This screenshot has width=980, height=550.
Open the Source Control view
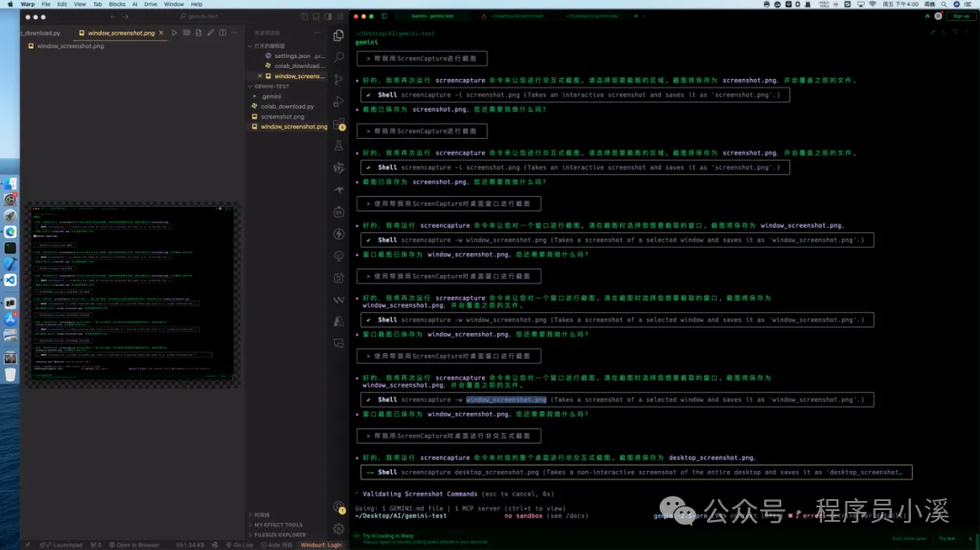(x=338, y=80)
